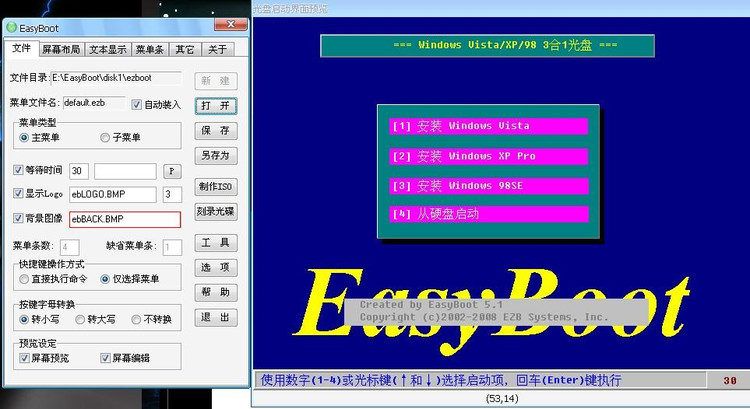750x409 pixels.
Task: Click the 缺省菜单条 field showing 1
Action: (172, 247)
